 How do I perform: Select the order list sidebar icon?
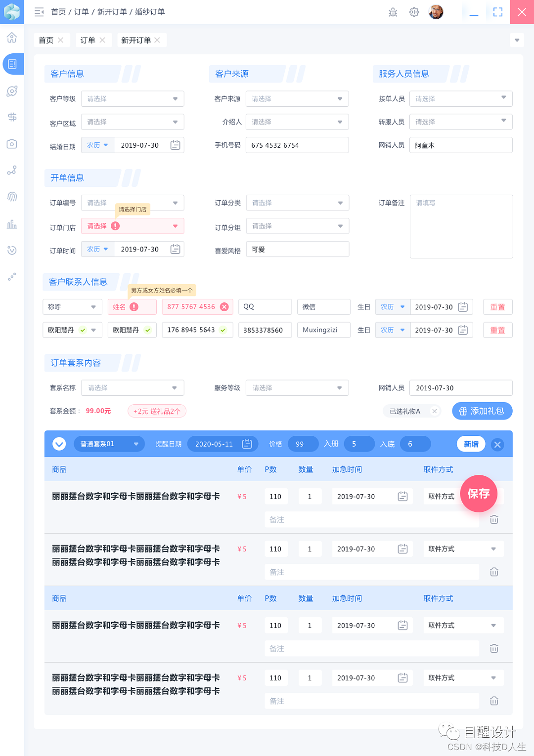click(x=13, y=64)
